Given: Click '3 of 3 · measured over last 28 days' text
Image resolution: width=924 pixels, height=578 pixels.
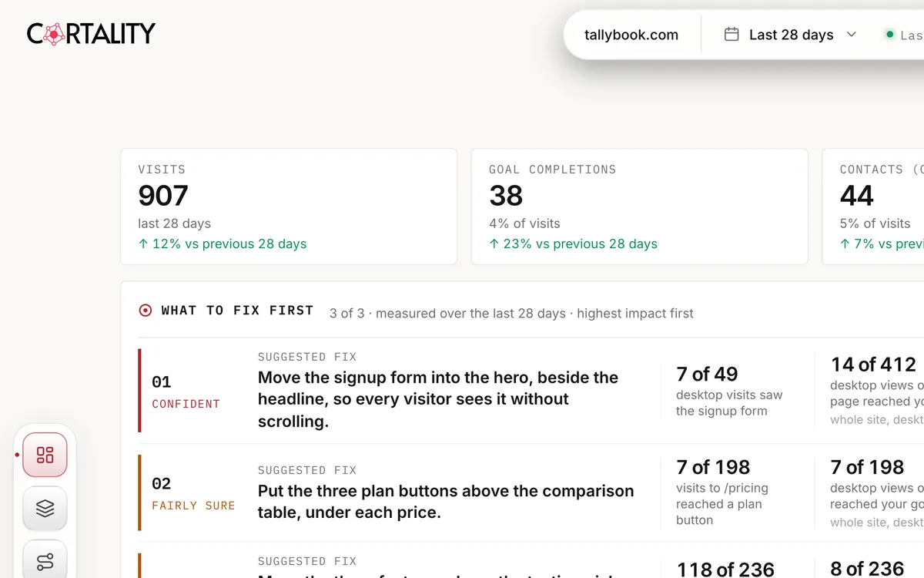Looking at the screenshot, I should tap(511, 313).
